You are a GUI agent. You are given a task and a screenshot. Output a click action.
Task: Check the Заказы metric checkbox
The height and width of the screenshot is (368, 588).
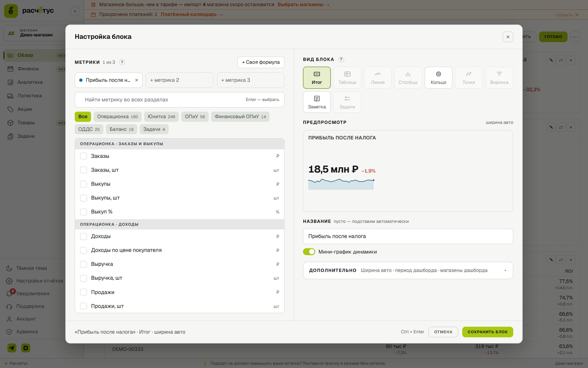[x=83, y=156]
